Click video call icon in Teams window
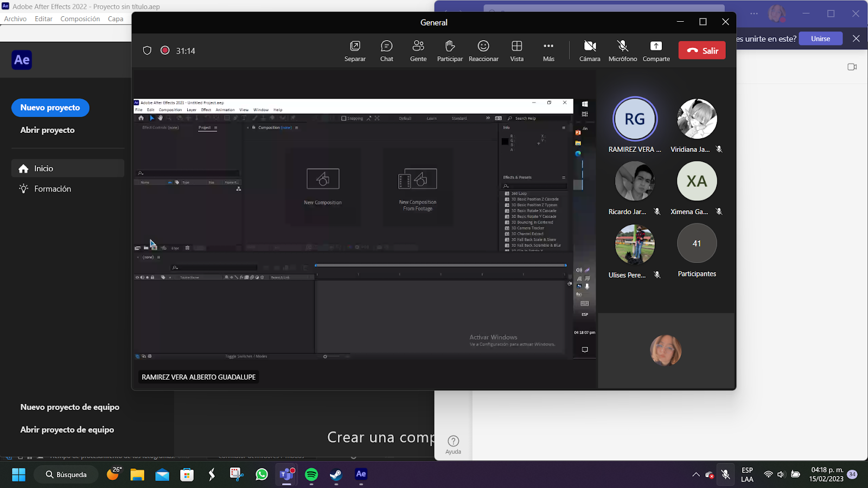 pos(852,67)
